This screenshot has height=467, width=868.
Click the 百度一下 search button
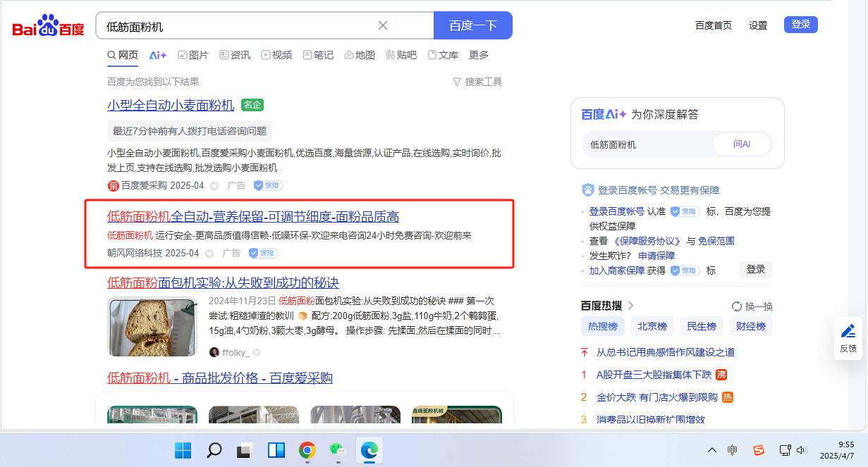point(473,25)
